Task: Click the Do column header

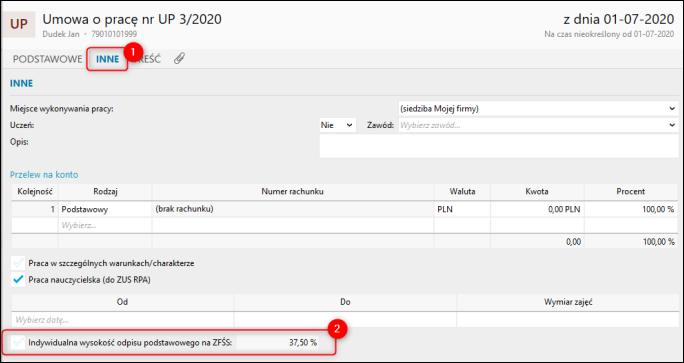Action: (345, 302)
